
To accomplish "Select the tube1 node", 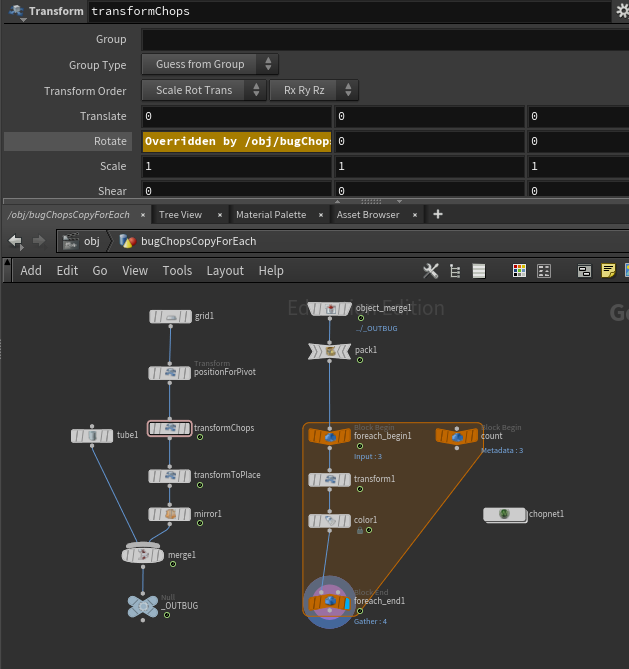I will click(x=92, y=436).
